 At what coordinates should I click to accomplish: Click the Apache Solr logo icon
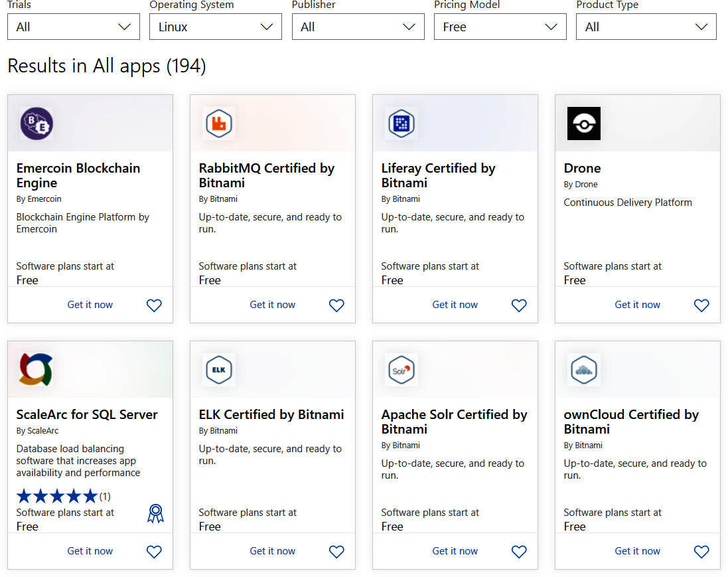pyautogui.click(x=401, y=370)
